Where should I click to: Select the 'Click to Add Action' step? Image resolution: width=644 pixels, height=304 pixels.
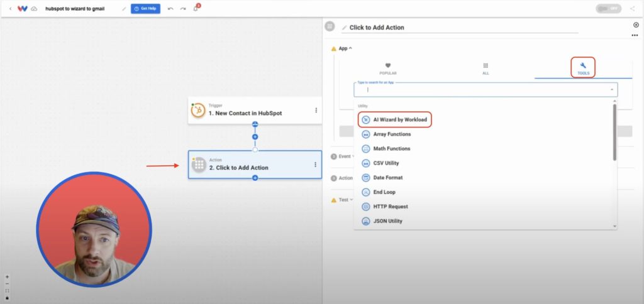pos(255,165)
